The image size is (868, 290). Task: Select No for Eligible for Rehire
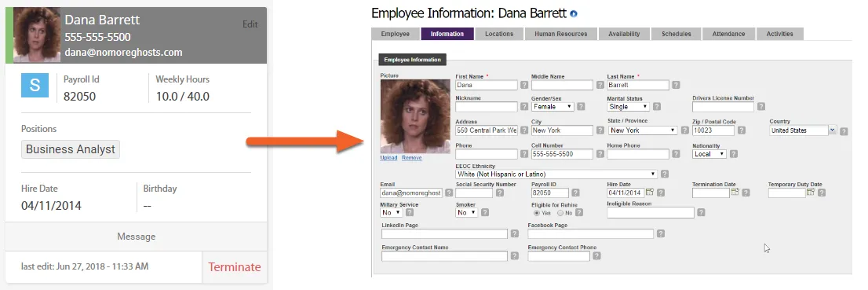(x=560, y=213)
